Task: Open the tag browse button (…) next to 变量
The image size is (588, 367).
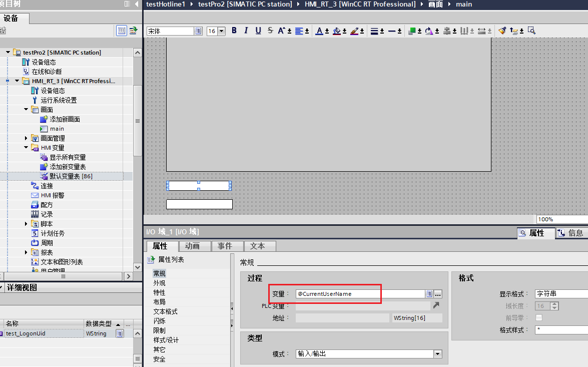Action: click(438, 294)
